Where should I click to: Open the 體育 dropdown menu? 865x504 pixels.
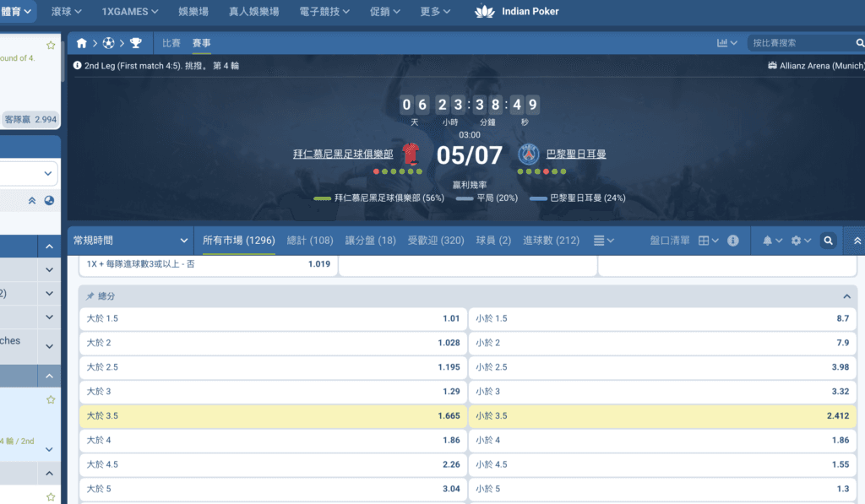[15, 12]
